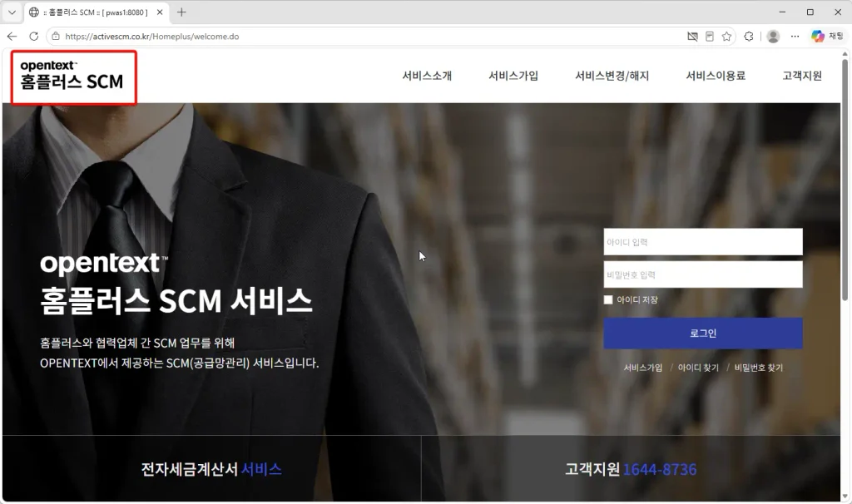
Task: Open the 전자세금계산서 서비스 banner
Action: [211, 469]
